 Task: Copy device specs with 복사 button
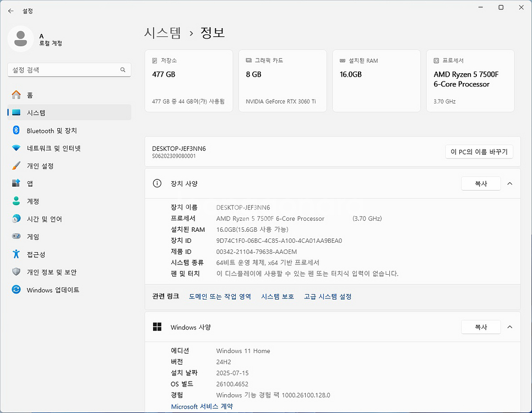pyautogui.click(x=481, y=183)
